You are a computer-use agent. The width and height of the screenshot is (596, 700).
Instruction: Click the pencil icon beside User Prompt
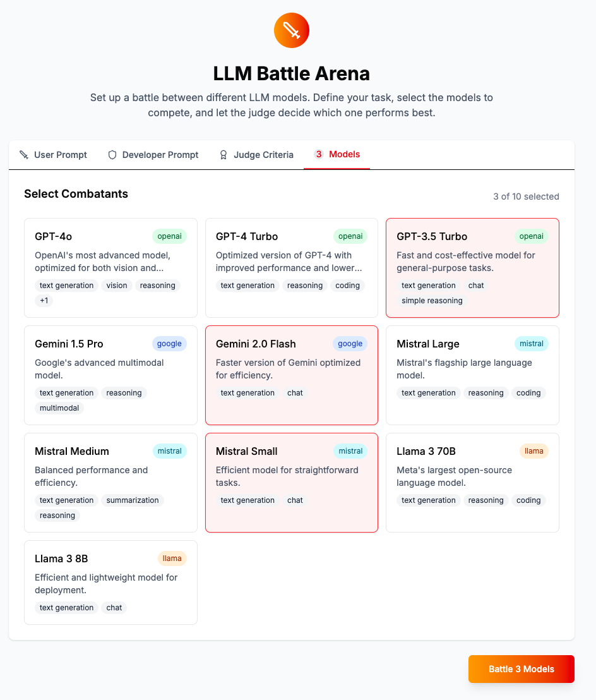coord(24,155)
